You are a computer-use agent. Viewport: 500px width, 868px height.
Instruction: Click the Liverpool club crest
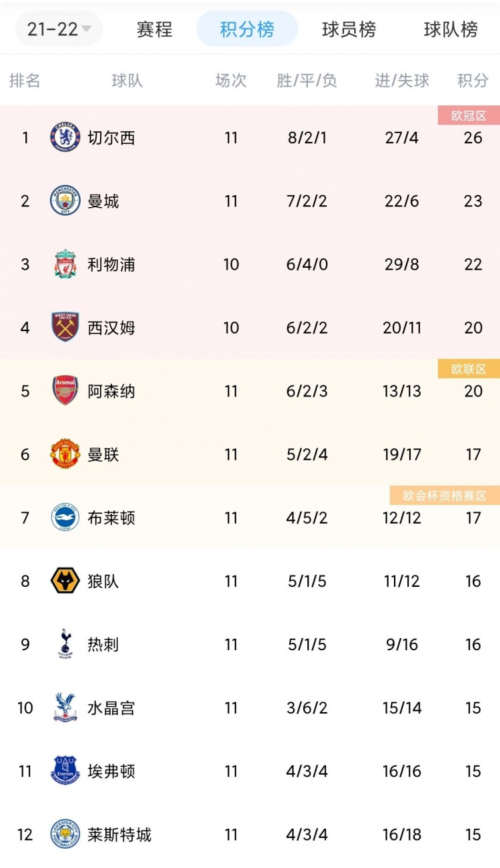(x=65, y=264)
